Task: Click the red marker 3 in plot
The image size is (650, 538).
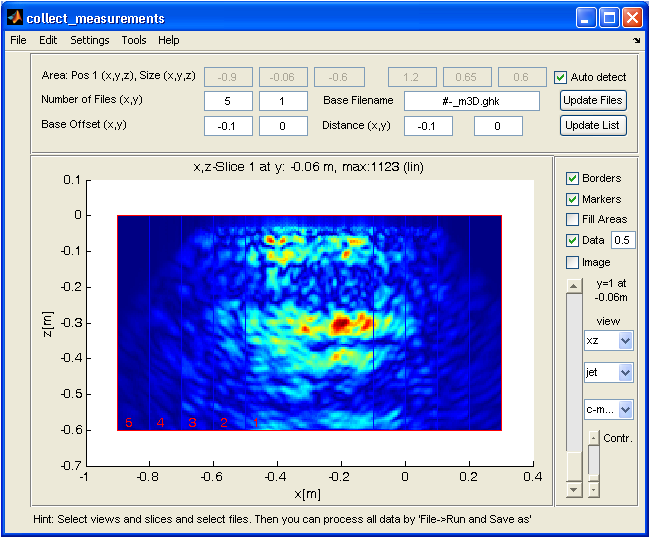Action: (192, 423)
